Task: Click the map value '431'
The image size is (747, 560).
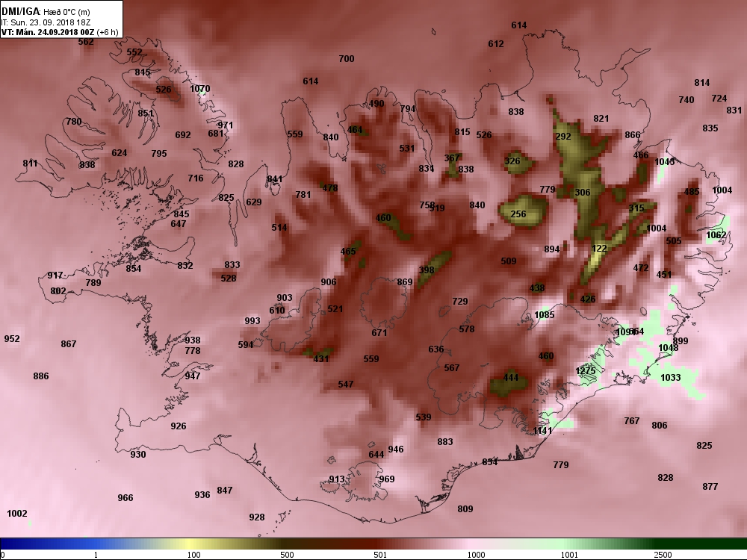Action: pyautogui.click(x=321, y=359)
